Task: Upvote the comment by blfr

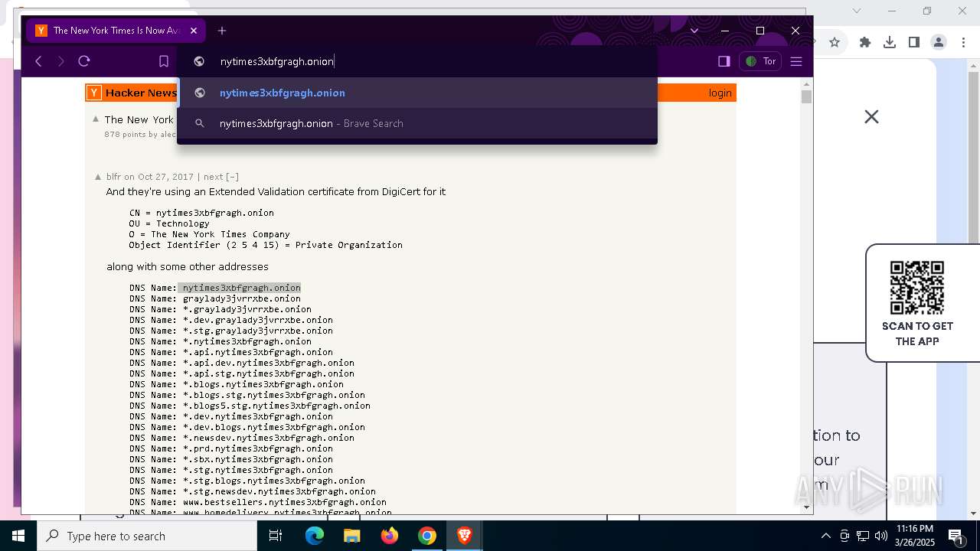Action: click(x=98, y=177)
